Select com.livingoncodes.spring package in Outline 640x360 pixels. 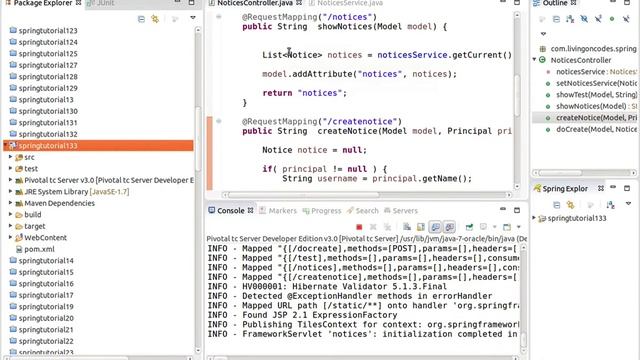tap(593, 49)
